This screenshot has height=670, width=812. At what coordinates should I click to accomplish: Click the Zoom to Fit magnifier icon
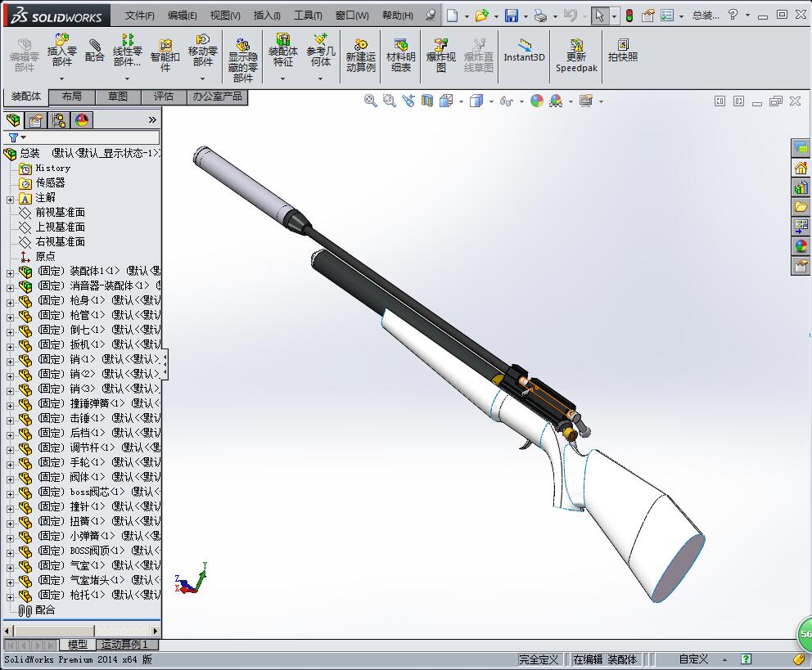[370, 101]
